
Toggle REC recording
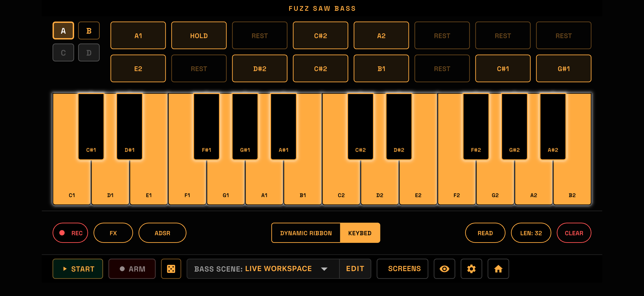coord(70,233)
